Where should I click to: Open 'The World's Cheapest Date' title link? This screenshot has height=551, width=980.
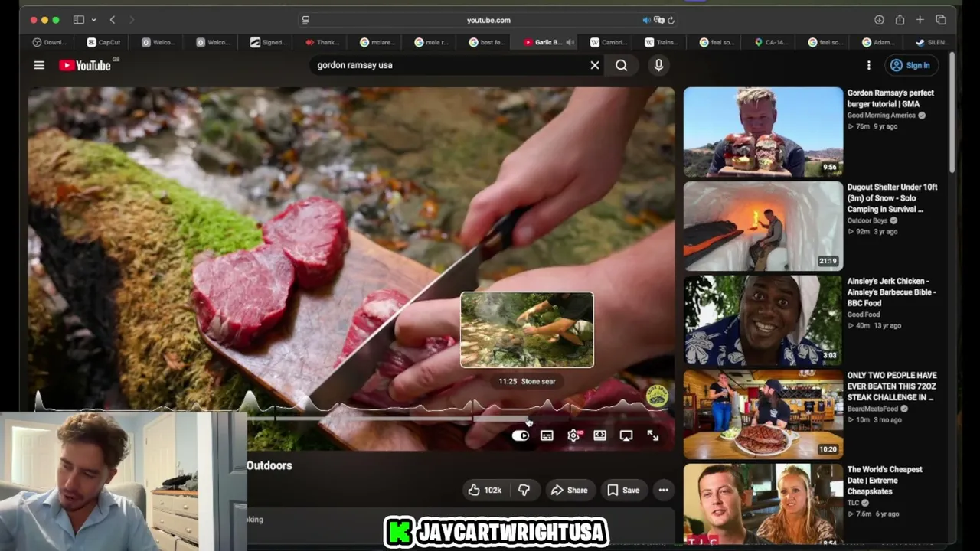pyautogui.click(x=884, y=480)
